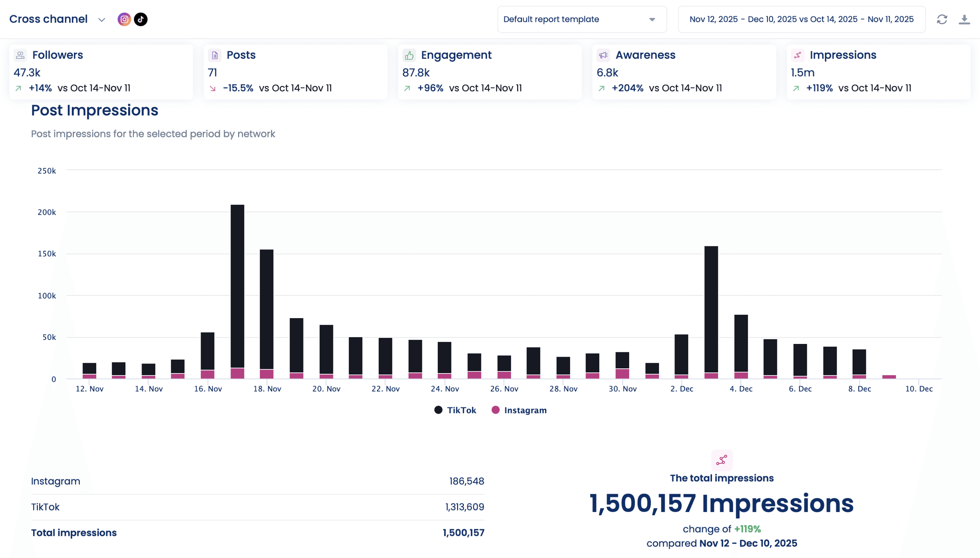The image size is (980, 558).
Task: Click the TikTok channel icon
Action: (x=141, y=19)
